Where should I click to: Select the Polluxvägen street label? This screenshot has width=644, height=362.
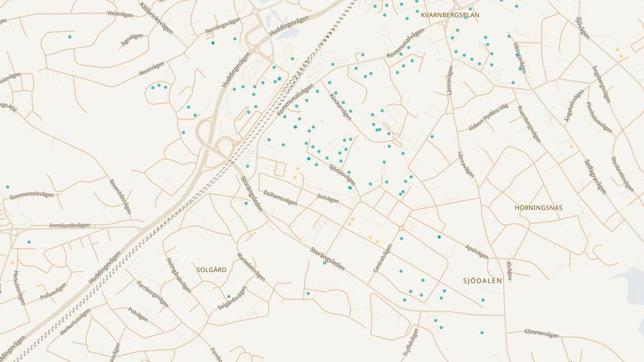tap(53, 291)
